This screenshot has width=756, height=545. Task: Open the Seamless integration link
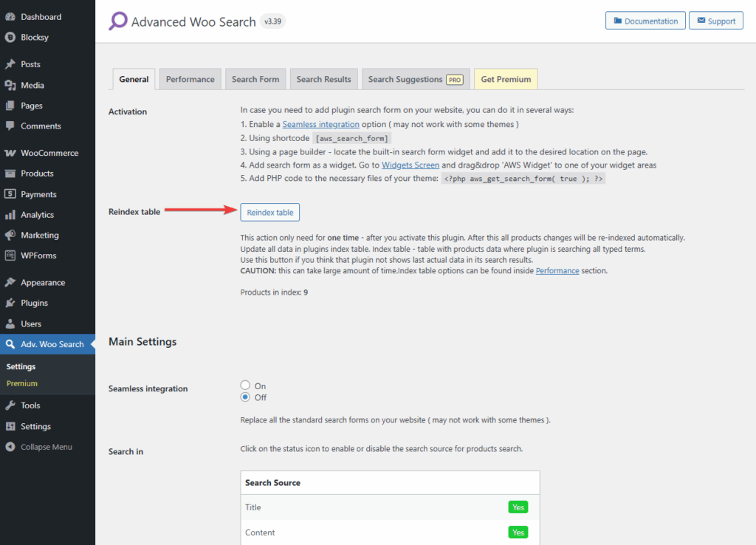tap(320, 124)
